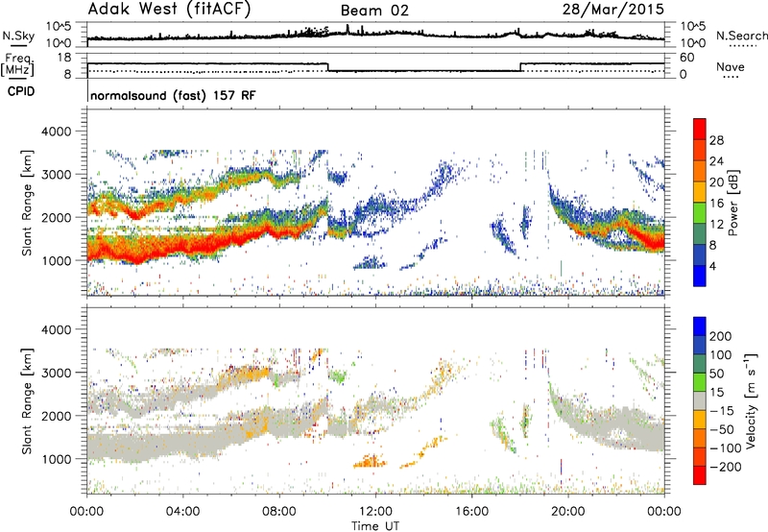Pick the red bottom segment of velocity colorbar
768x532 pixels.
tap(700, 475)
